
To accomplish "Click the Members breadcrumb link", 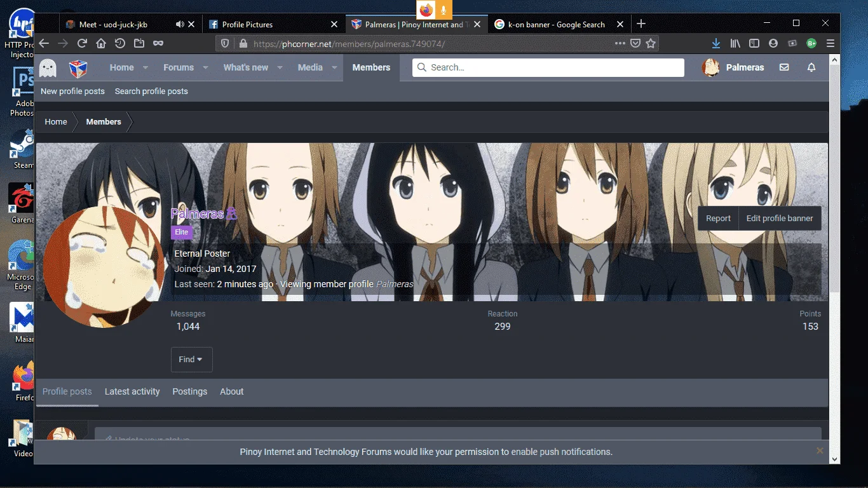I will (x=104, y=122).
